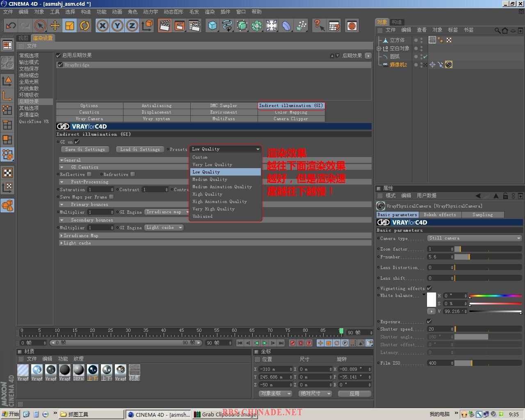Screen dimensions: 525x420
Task: Select the checkerboard texture mode icon
Action: pyautogui.click(x=7, y=173)
